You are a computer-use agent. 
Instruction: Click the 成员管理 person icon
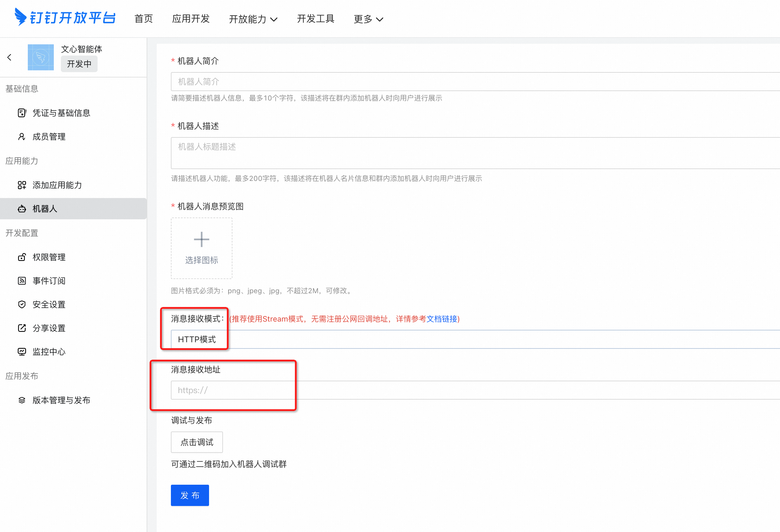coord(22,137)
